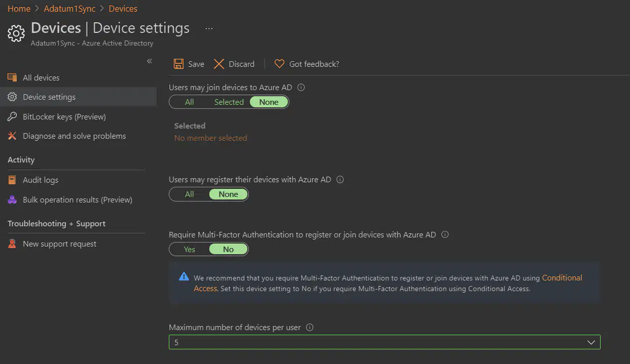
Task: Click the Bulk operation results icon
Action: (12, 199)
